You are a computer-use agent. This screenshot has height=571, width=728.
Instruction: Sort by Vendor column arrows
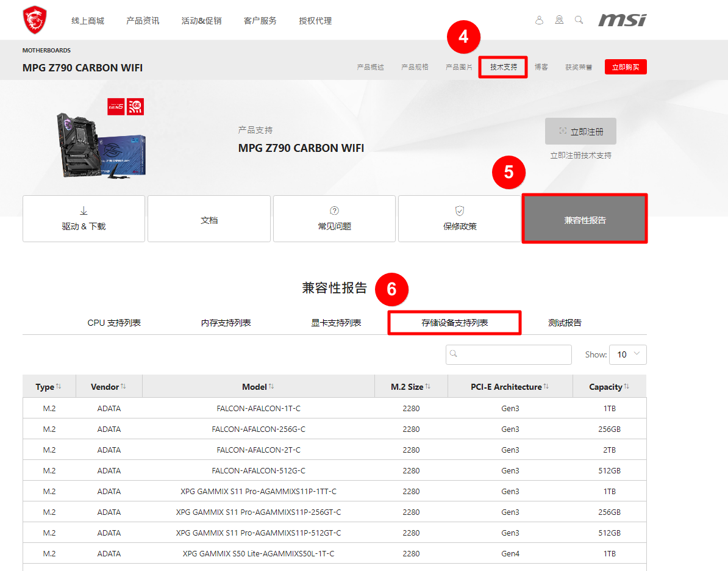[x=123, y=387]
